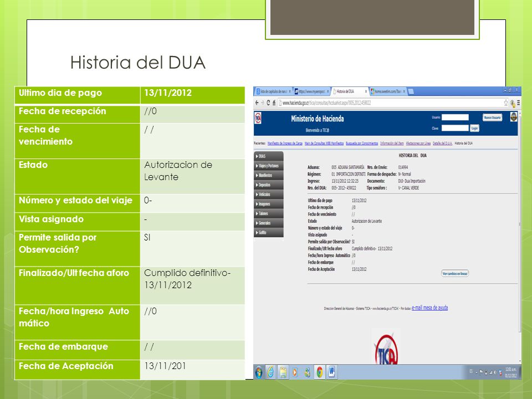Click the Clave password field
The width and height of the screenshot is (532, 399).
(x=455, y=128)
